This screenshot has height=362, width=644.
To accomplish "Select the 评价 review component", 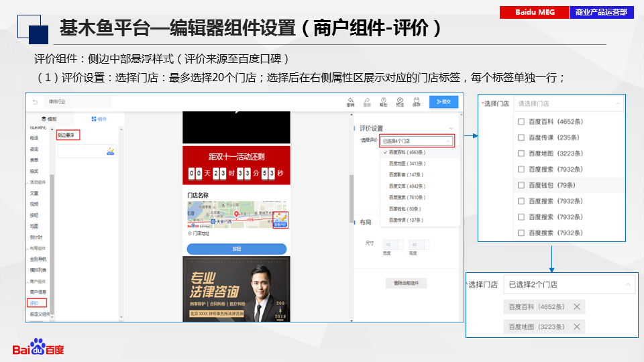I will pyautogui.click(x=37, y=303).
